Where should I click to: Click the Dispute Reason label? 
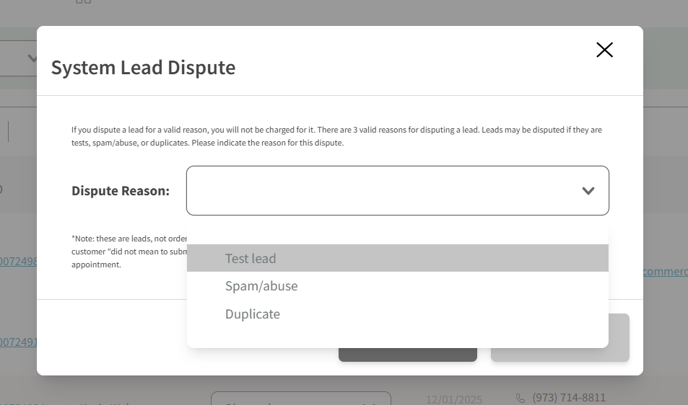point(120,191)
